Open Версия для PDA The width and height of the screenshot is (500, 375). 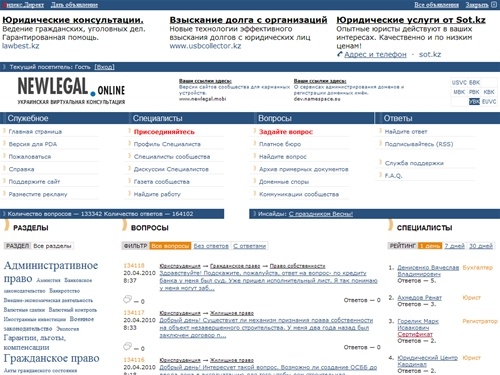pyautogui.click(x=33, y=144)
